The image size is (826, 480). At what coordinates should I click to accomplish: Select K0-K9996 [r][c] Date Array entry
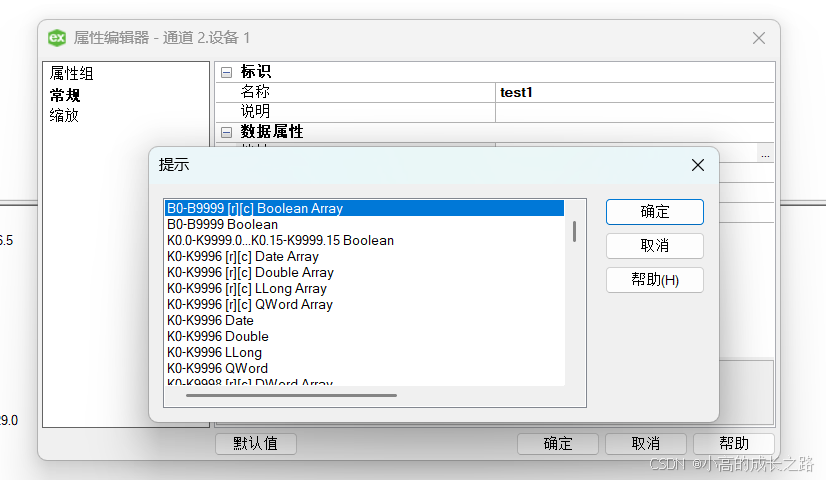pos(243,257)
